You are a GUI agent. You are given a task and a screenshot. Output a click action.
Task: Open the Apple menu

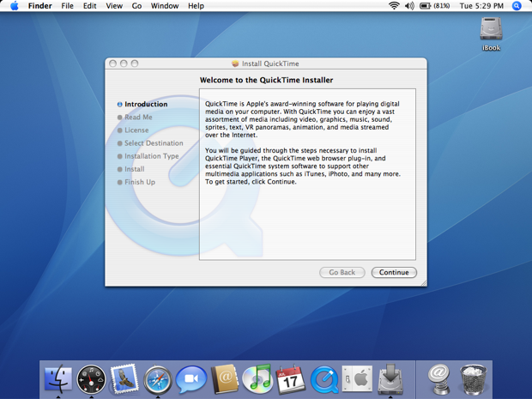pos(15,6)
